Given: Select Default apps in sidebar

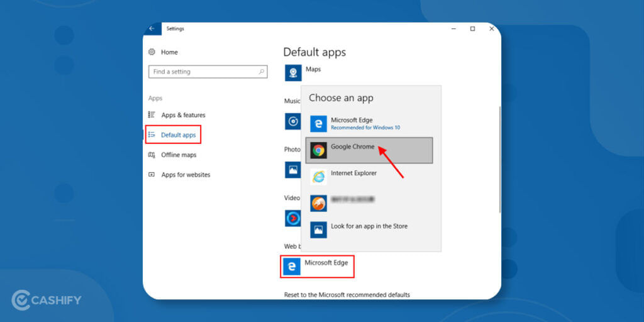Looking at the screenshot, I should [178, 135].
